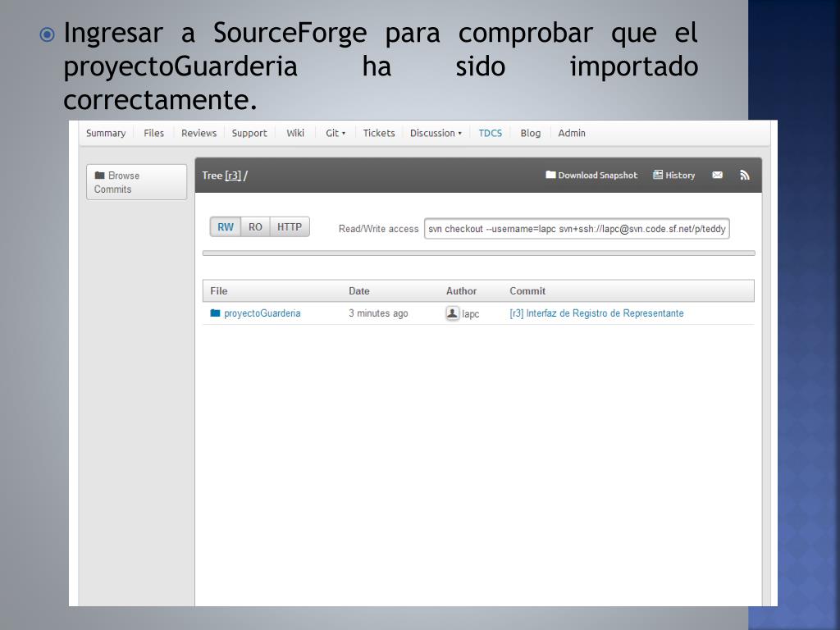Click the Download Snapshot folder icon
The height and width of the screenshot is (630, 840).
coord(550,175)
